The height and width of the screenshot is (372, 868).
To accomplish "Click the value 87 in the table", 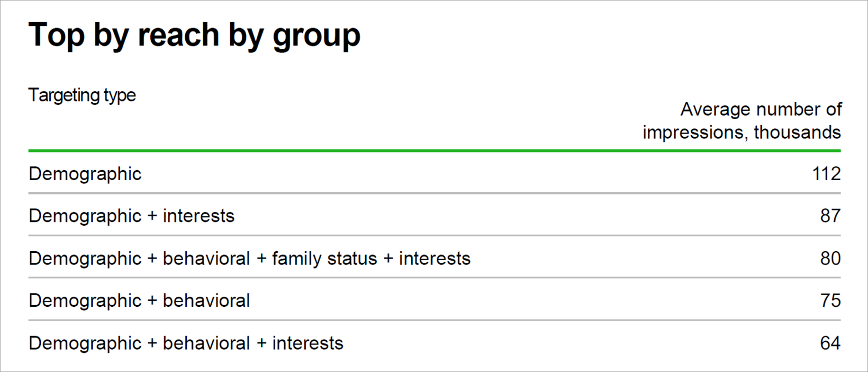I will (830, 216).
